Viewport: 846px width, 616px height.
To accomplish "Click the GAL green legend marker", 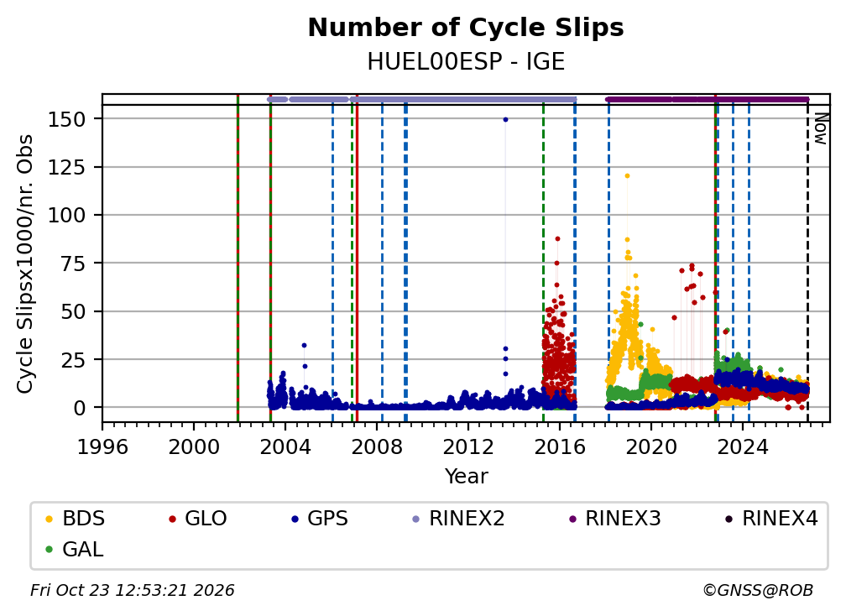I will pyautogui.click(x=49, y=550).
